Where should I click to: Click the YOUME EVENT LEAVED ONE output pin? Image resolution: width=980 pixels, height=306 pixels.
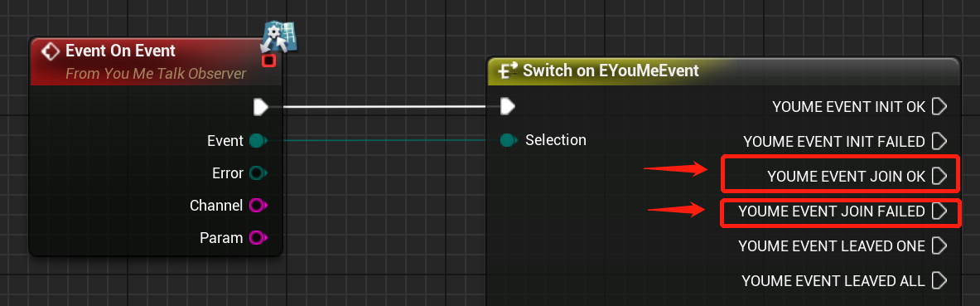click(x=939, y=246)
